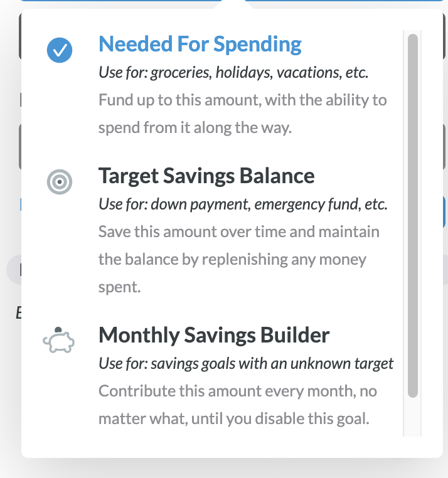Click the popup's pointer caret at the top
The image size is (448, 478).
(x=233, y=5)
